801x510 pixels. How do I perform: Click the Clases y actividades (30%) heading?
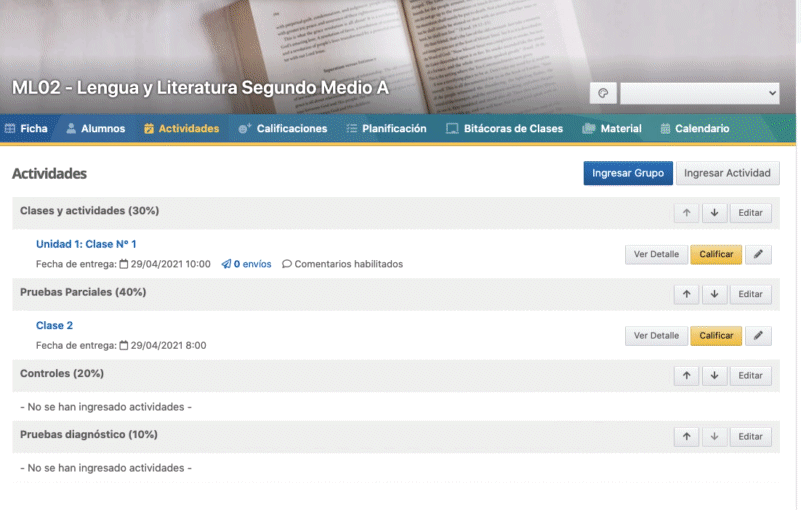[x=89, y=211]
